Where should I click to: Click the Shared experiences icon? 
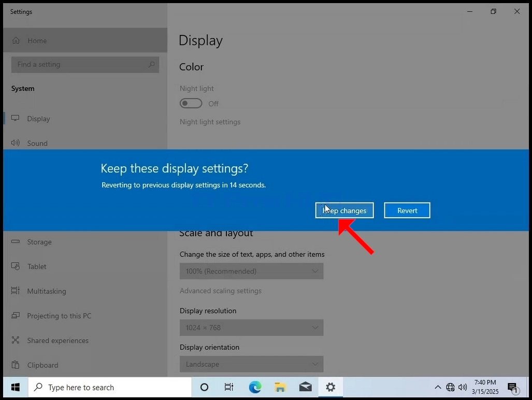[x=15, y=340]
